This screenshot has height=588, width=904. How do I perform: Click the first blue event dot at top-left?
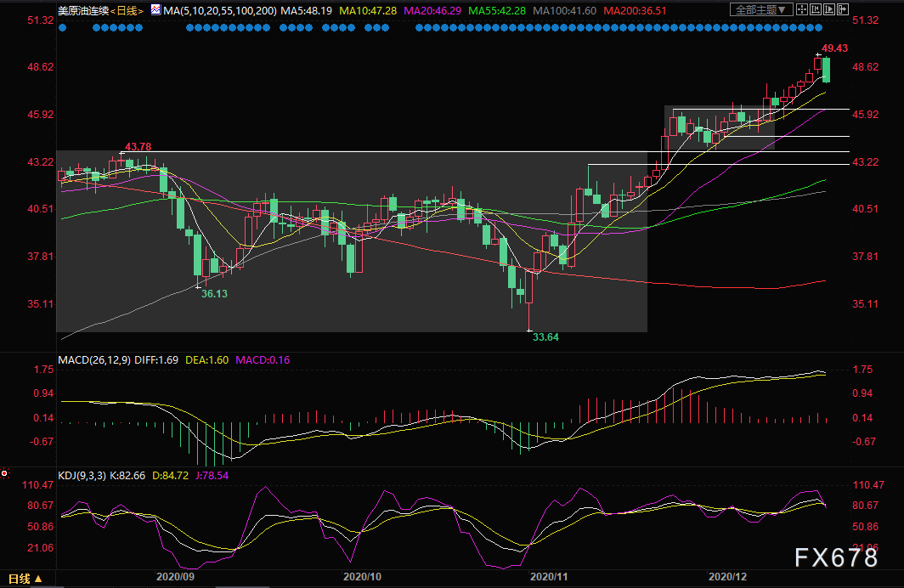click(x=62, y=27)
